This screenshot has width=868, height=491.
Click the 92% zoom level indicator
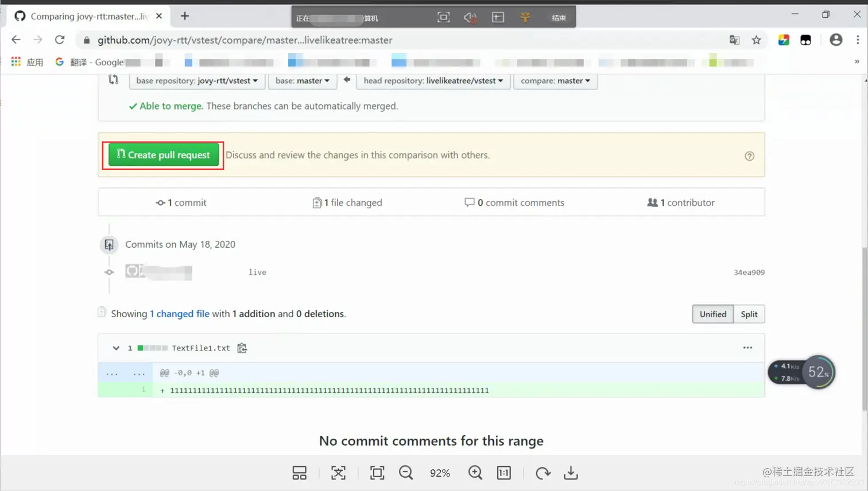[x=440, y=473]
